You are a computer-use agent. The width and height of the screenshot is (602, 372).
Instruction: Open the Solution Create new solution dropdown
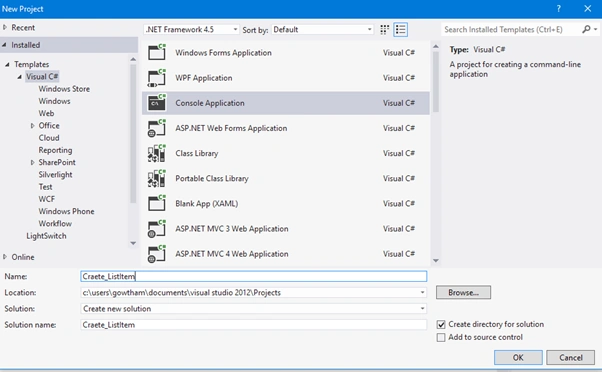tap(422, 309)
